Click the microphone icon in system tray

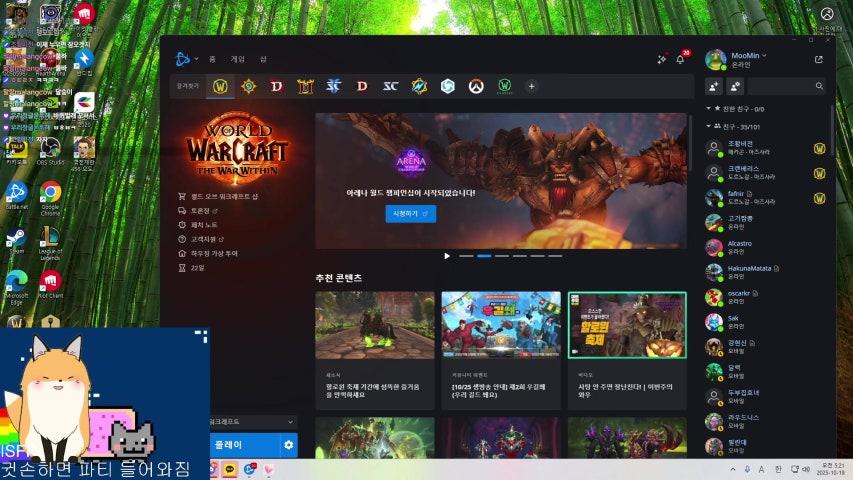tap(747, 469)
